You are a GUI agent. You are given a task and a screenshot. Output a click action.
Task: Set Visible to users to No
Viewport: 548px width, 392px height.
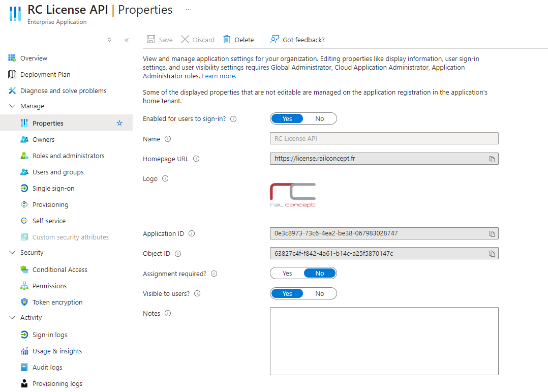point(319,293)
